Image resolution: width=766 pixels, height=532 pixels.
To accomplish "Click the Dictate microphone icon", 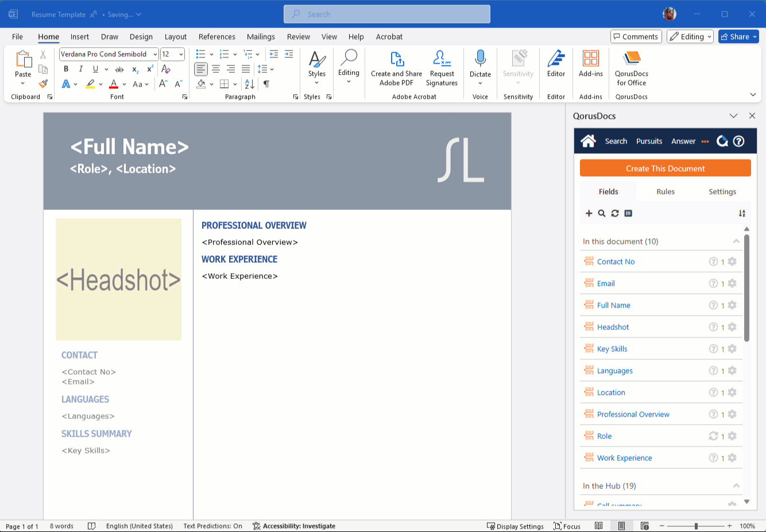I will click(480, 59).
